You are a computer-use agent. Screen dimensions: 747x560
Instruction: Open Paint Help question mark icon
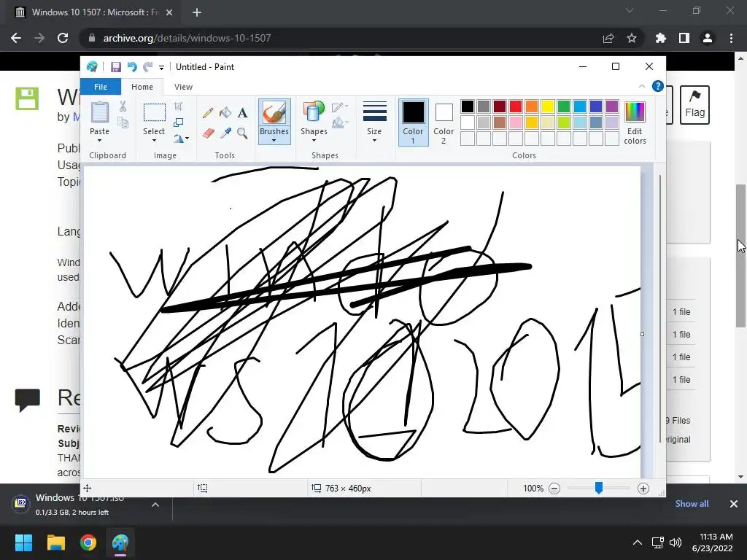(x=657, y=86)
